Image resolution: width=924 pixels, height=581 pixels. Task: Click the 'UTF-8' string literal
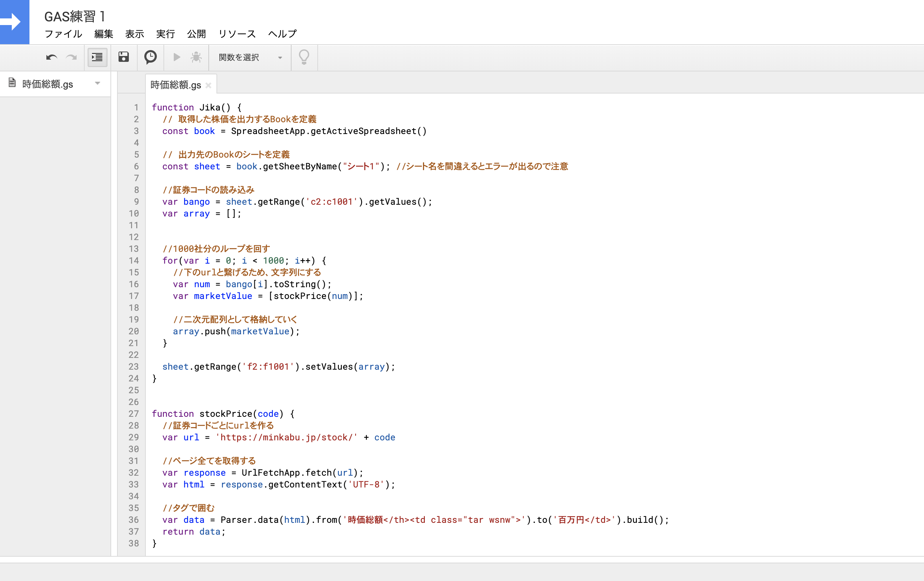pyautogui.click(x=366, y=485)
